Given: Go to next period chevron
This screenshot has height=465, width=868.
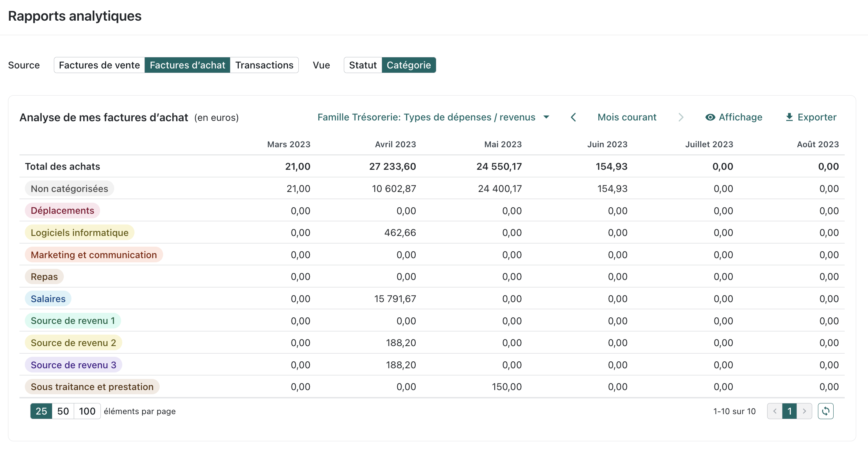Looking at the screenshot, I should tap(681, 117).
